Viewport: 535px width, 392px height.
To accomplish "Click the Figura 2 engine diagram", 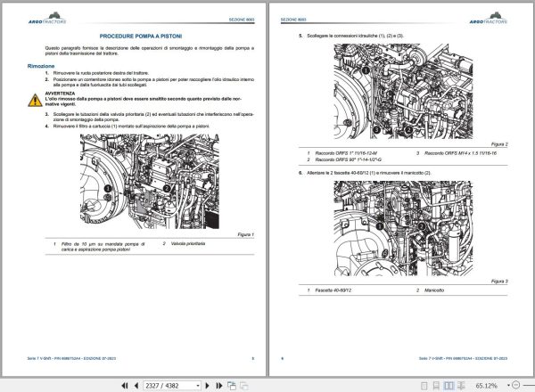I will pyautogui.click(x=403, y=91).
